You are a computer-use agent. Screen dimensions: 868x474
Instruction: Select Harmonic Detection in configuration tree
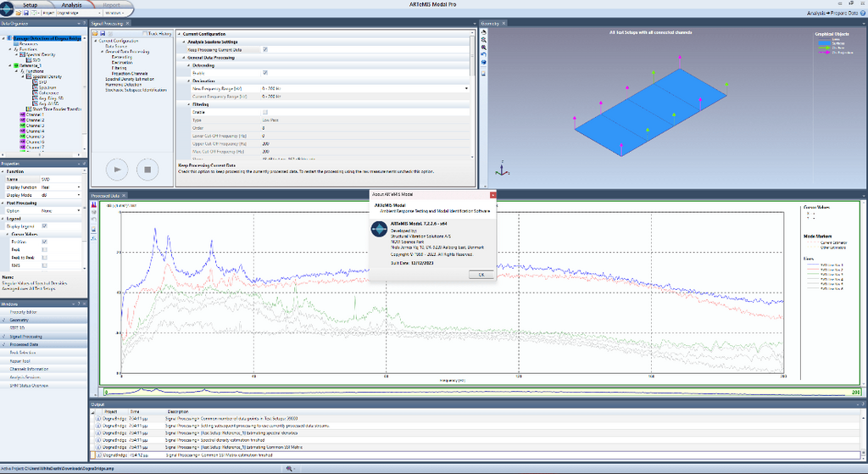[x=124, y=85]
